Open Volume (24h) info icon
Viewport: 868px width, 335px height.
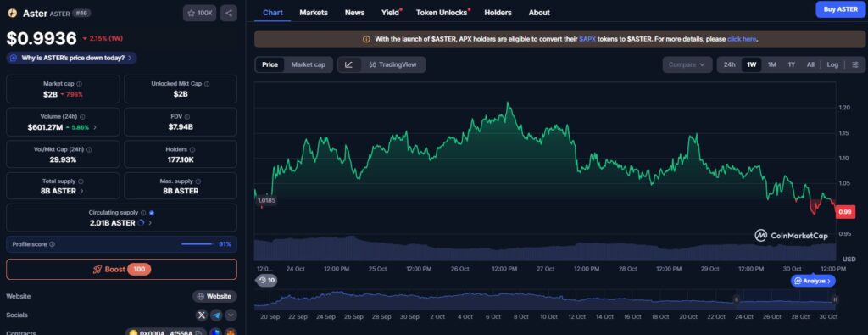pos(83,117)
